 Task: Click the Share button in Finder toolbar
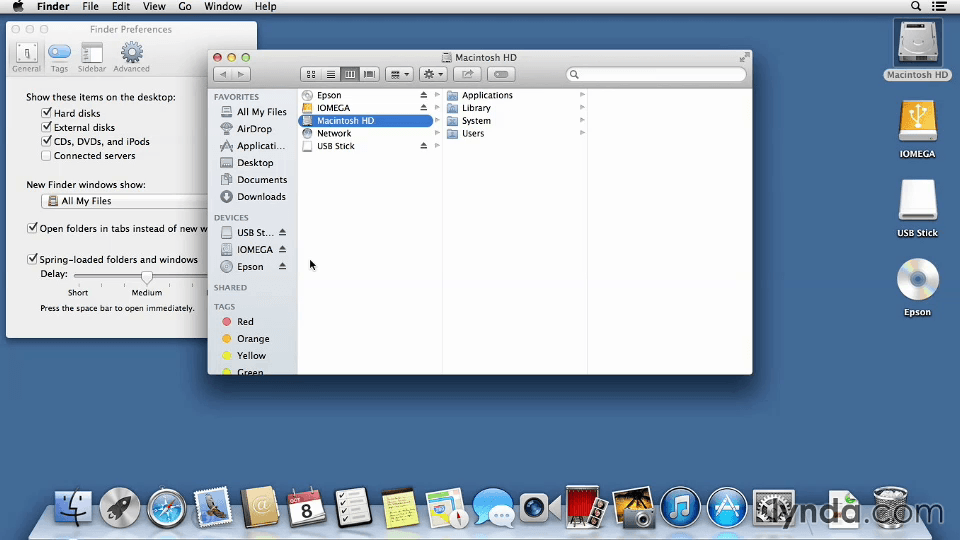click(x=467, y=74)
